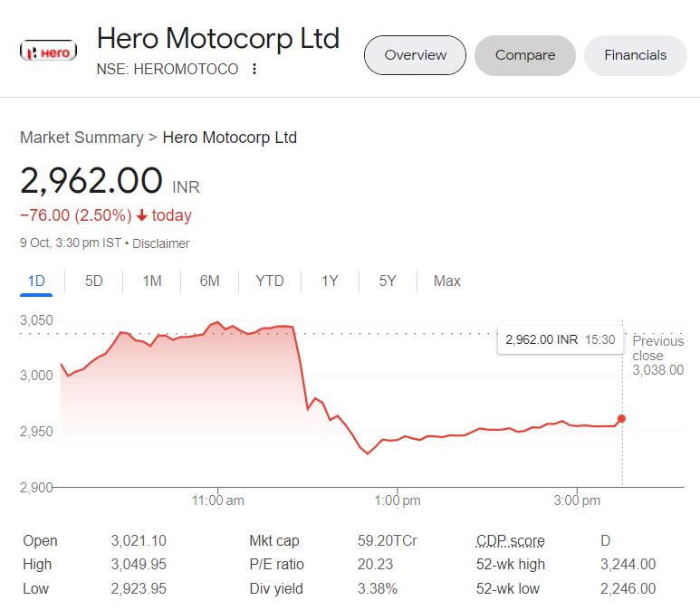Click the Hero company logo
Screen dimensions: 700x610
pos(48,52)
